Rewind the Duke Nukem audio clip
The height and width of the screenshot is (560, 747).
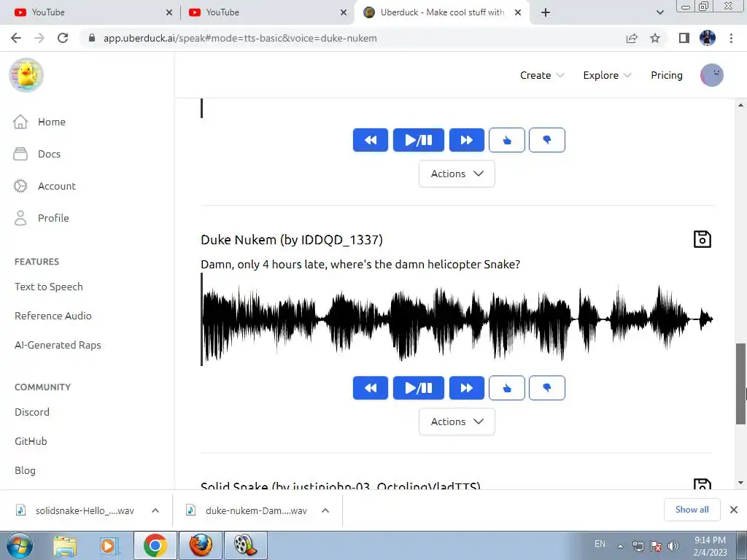[x=370, y=388]
